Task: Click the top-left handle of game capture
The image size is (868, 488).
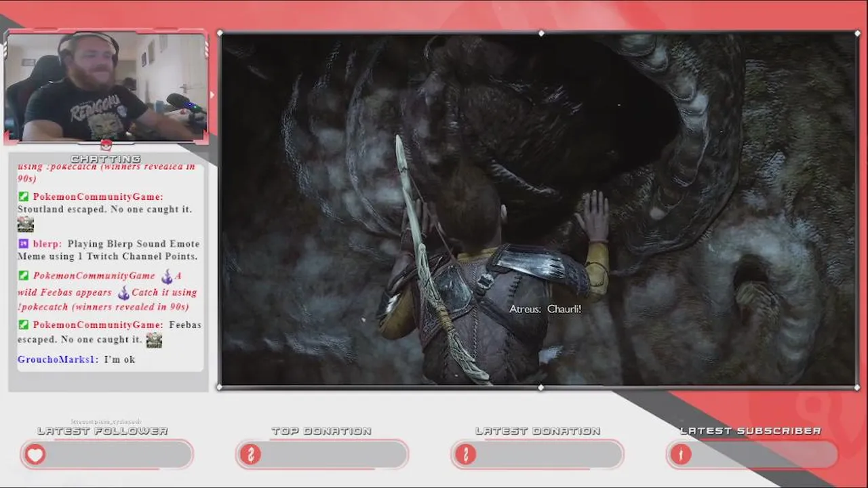Action: pyautogui.click(x=220, y=33)
